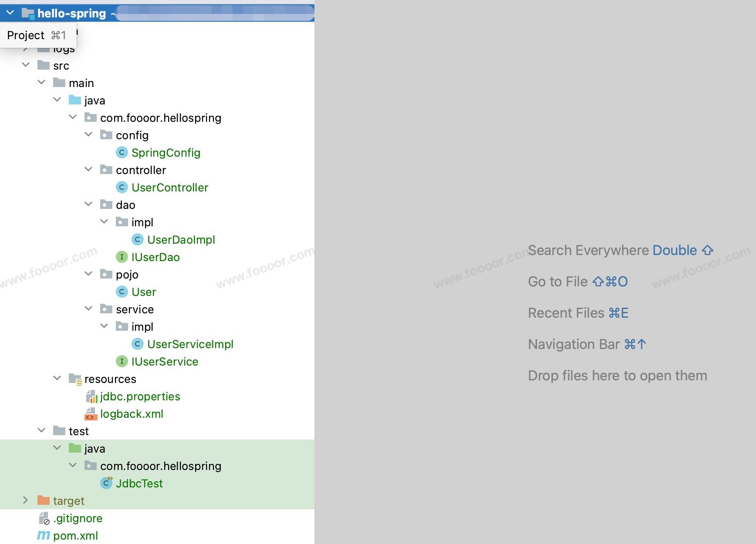Screen dimensions: 756x544
Task: Select UserDaoImpl in the dao package
Action: tap(181, 240)
